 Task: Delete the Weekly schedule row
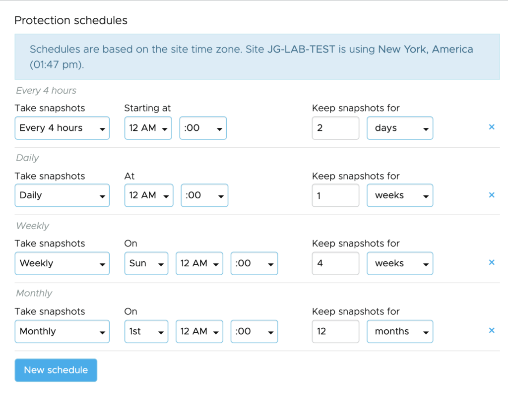(x=492, y=262)
